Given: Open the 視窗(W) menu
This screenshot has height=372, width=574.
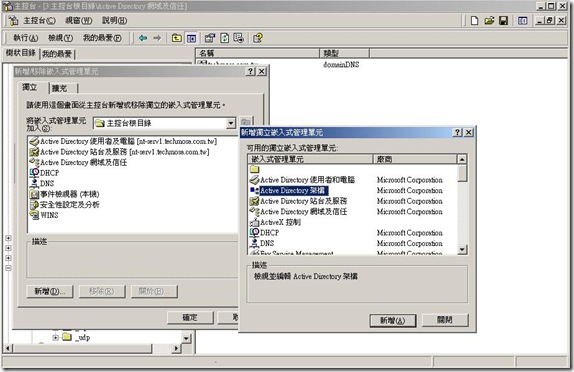Looking at the screenshot, I should 79,21.
